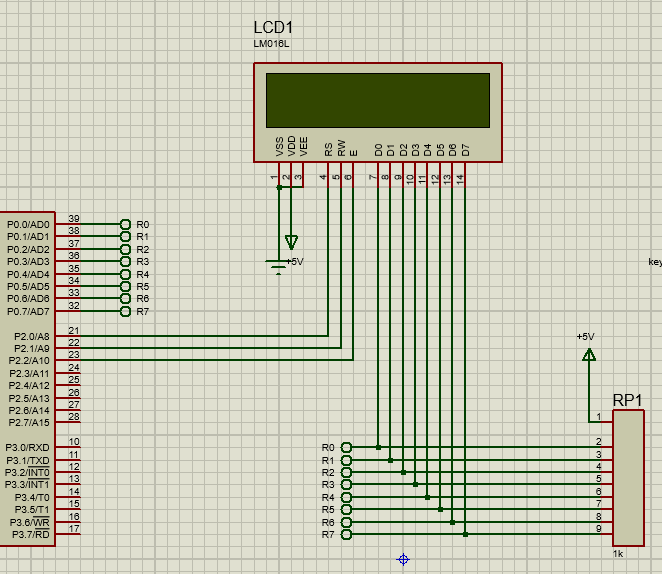Image resolution: width=662 pixels, height=574 pixels.
Task: Select the P3.4/T0 pin label
Action: click(x=32, y=498)
